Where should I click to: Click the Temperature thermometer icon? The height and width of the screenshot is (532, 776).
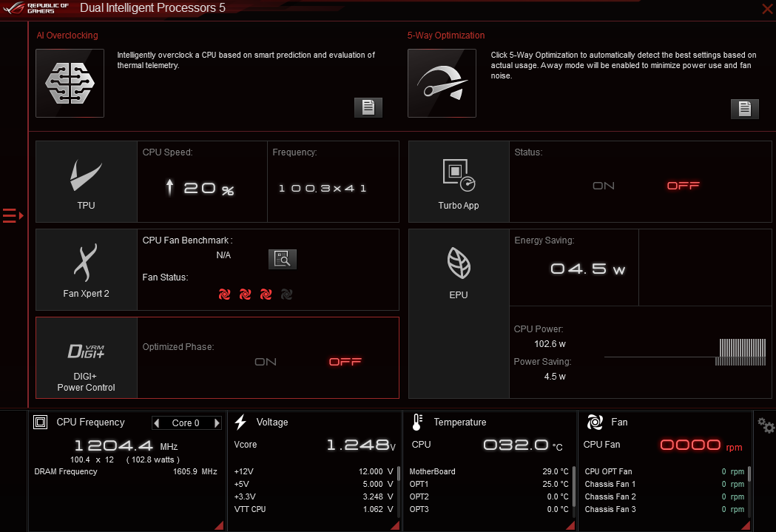[416, 422]
